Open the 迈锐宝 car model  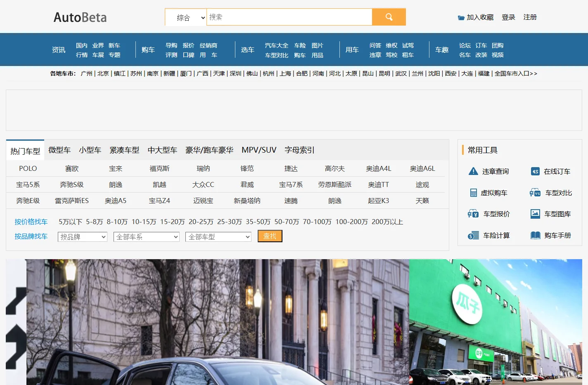tap(203, 201)
